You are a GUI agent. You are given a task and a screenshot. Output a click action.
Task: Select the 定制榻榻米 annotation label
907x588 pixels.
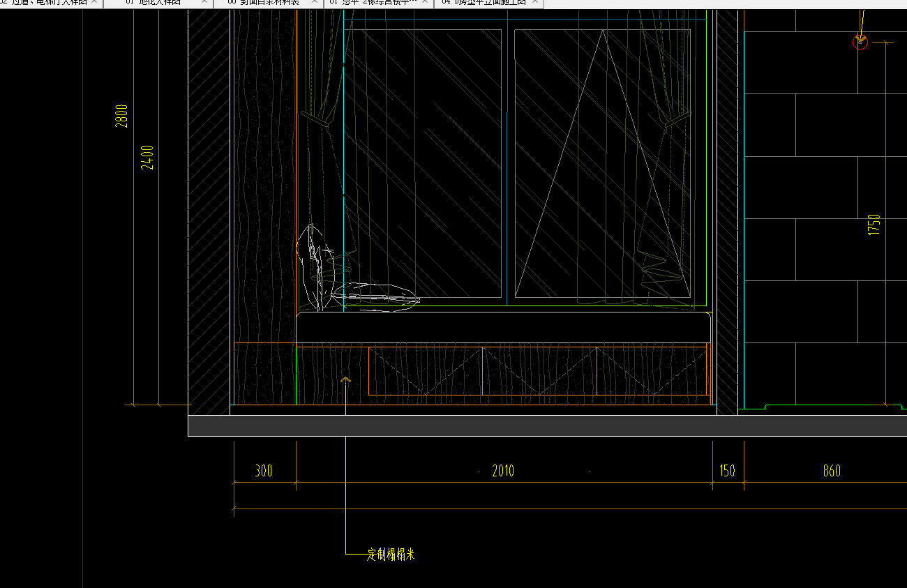tap(391, 555)
